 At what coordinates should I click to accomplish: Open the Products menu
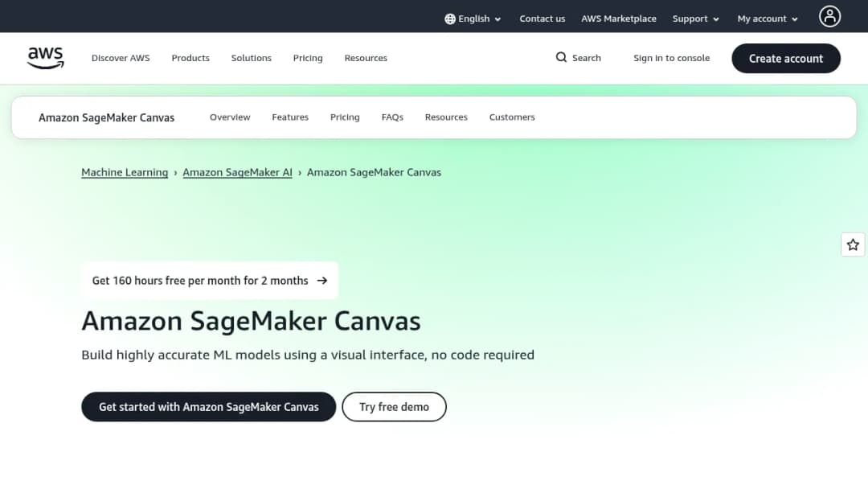(x=190, y=58)
